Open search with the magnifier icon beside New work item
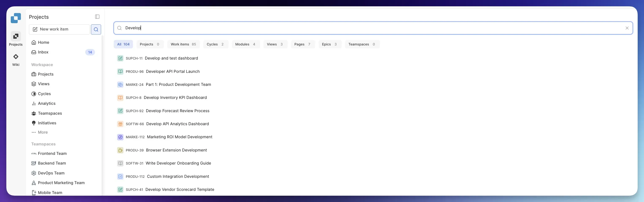 click(96, 29)
